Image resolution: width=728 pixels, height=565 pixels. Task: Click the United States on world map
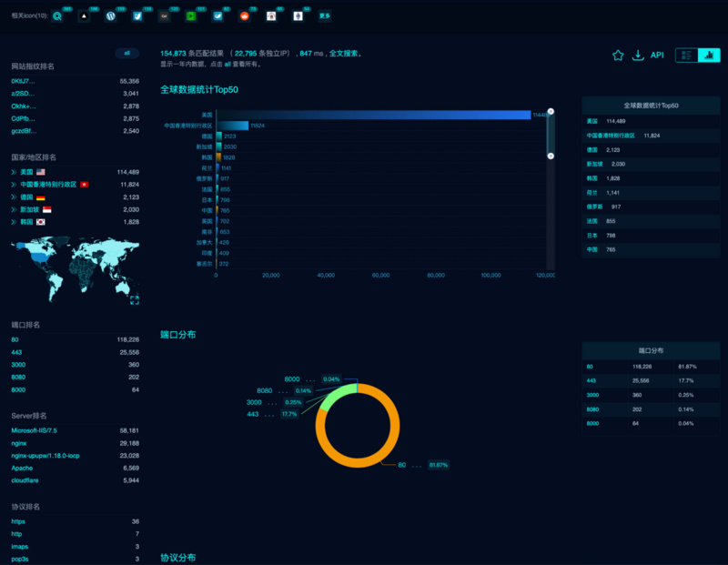pos(36,257)
